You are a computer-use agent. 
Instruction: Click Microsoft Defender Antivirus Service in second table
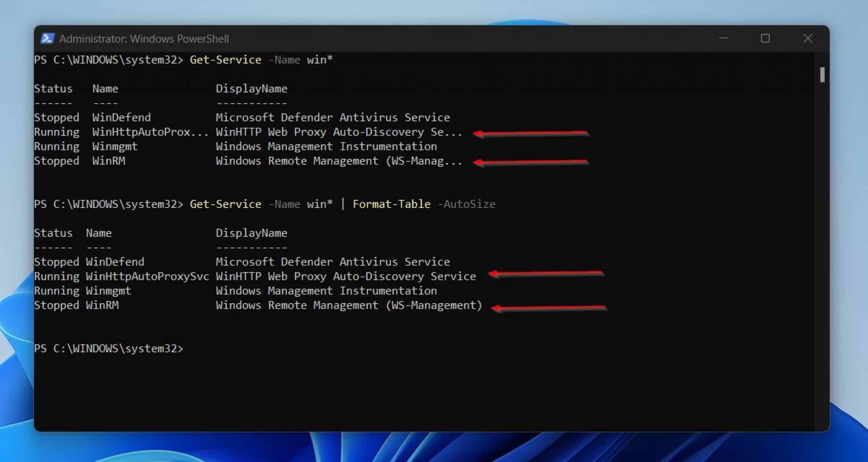(x=333, y=262)
